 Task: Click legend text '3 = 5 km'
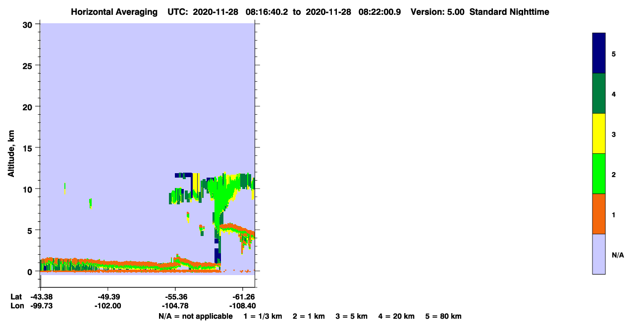352,316
